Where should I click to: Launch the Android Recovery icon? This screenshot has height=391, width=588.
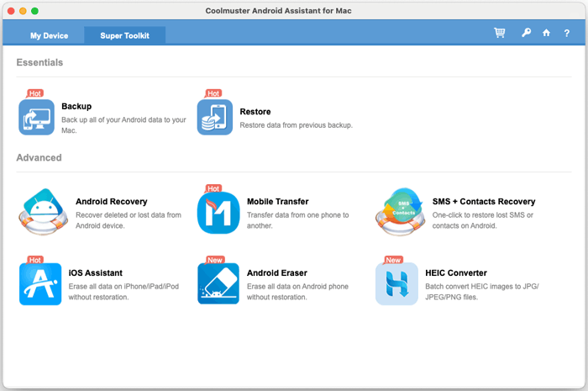[x=43, y=212]
